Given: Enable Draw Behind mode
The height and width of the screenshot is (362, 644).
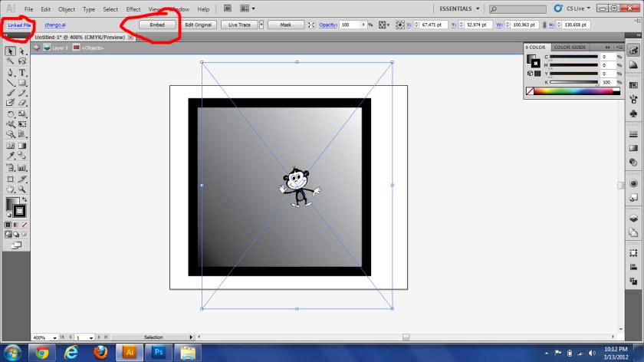Looking at the screenshot, I should pyautogui.click(x=16, y=234).
